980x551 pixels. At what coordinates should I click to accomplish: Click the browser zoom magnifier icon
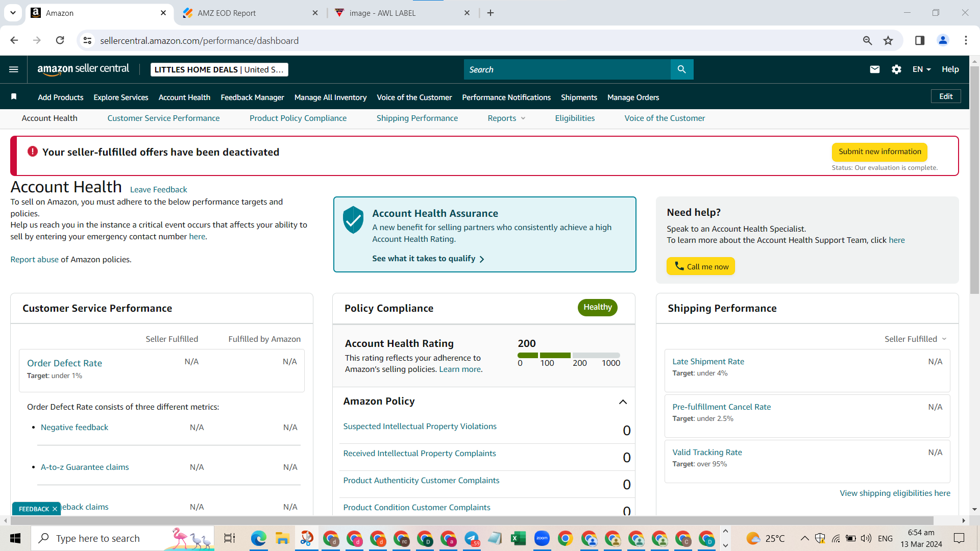pos(867,40)
